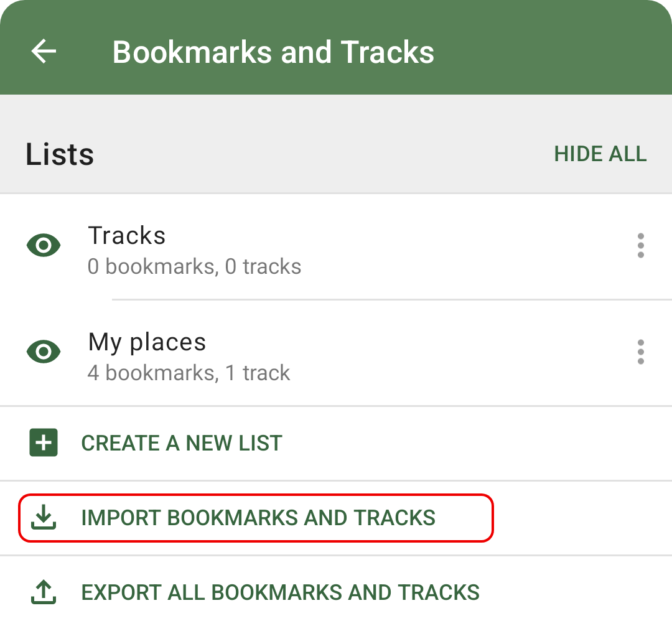672x626 pixels.
Task: Click the Bookmarks and Tracks title
Action: [x=273, y=52]
